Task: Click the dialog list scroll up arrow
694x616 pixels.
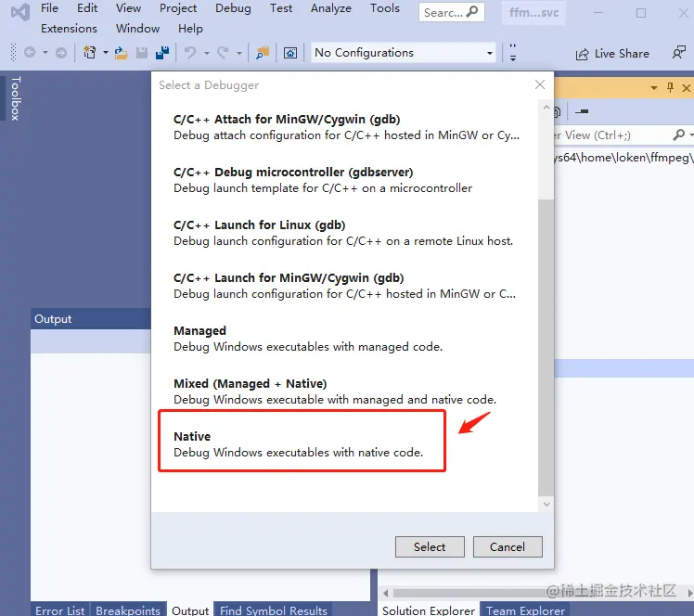Action: point(546,108)
